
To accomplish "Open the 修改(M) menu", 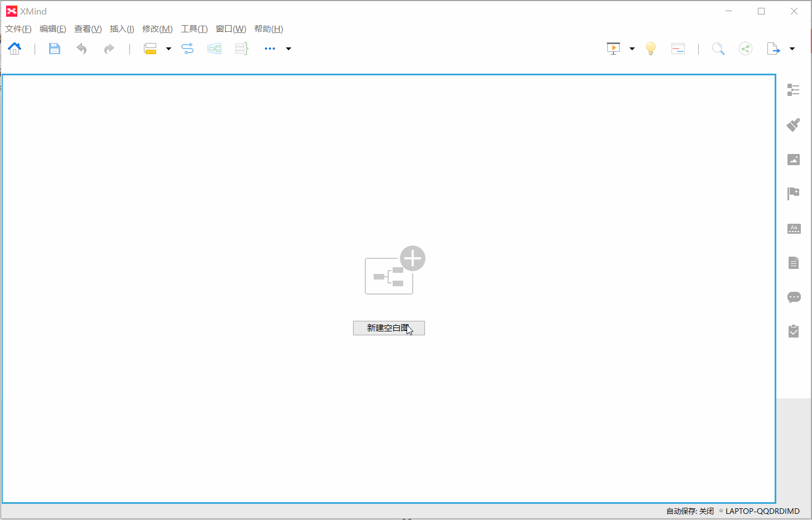I will [157, 29].
